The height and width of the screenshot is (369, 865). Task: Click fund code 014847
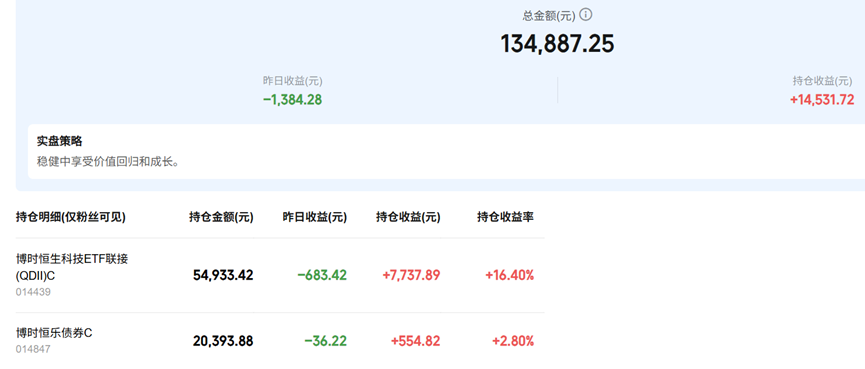[x=33, y=349]
